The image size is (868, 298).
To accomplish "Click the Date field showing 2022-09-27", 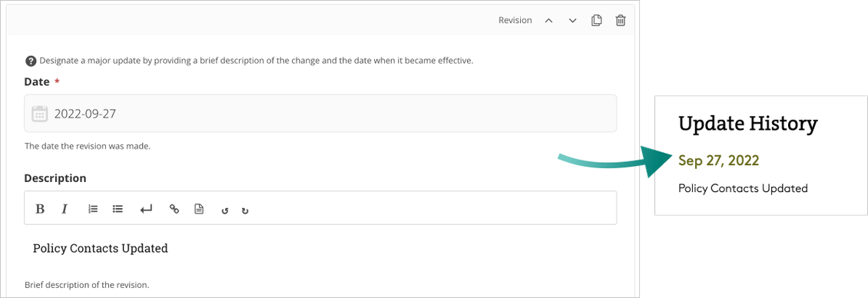I will [x=320, y=113].
